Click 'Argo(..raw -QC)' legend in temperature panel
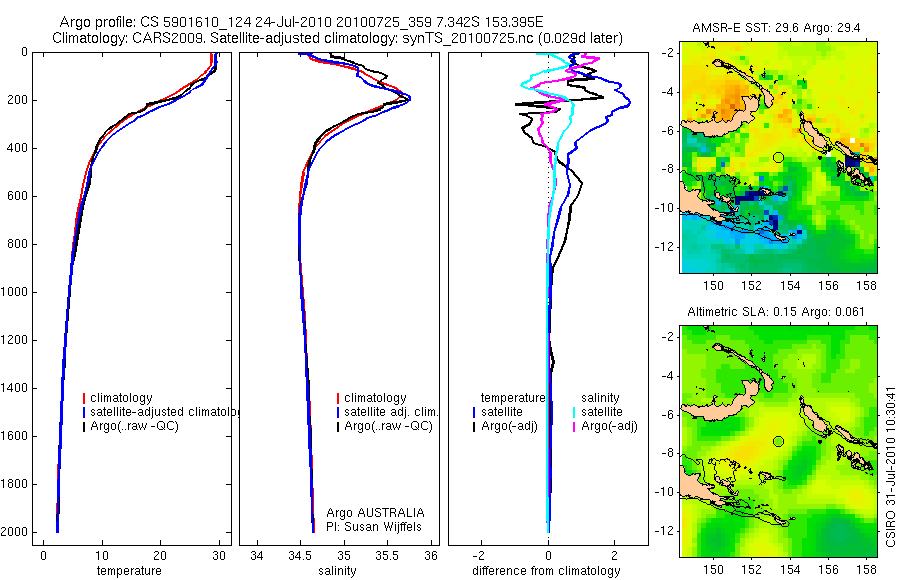 tap(134, 427)
